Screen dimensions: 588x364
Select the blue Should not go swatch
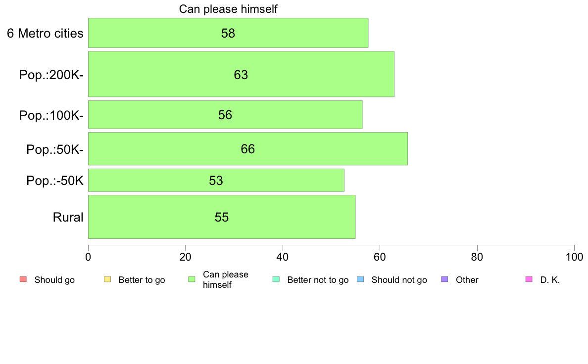[x=360, y=279]
